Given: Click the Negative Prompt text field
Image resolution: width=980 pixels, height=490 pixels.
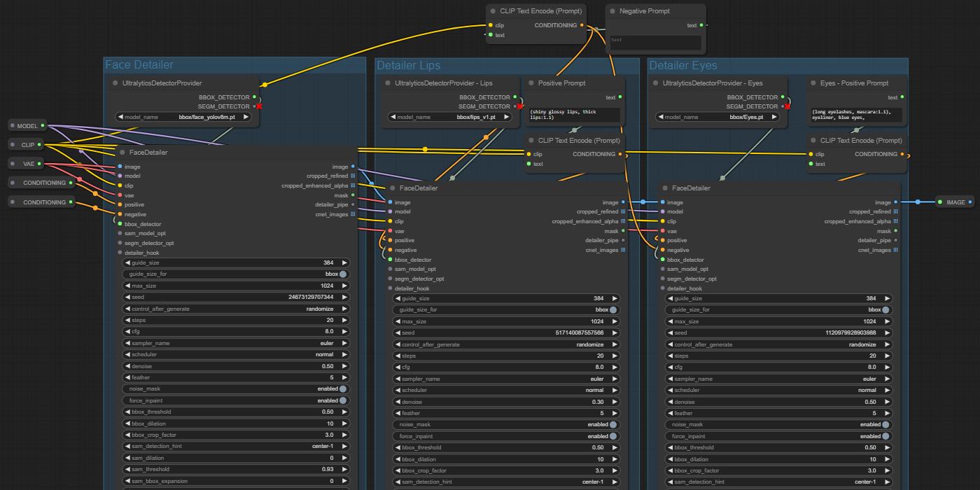Looking at the screenshot, I should 655,43.
